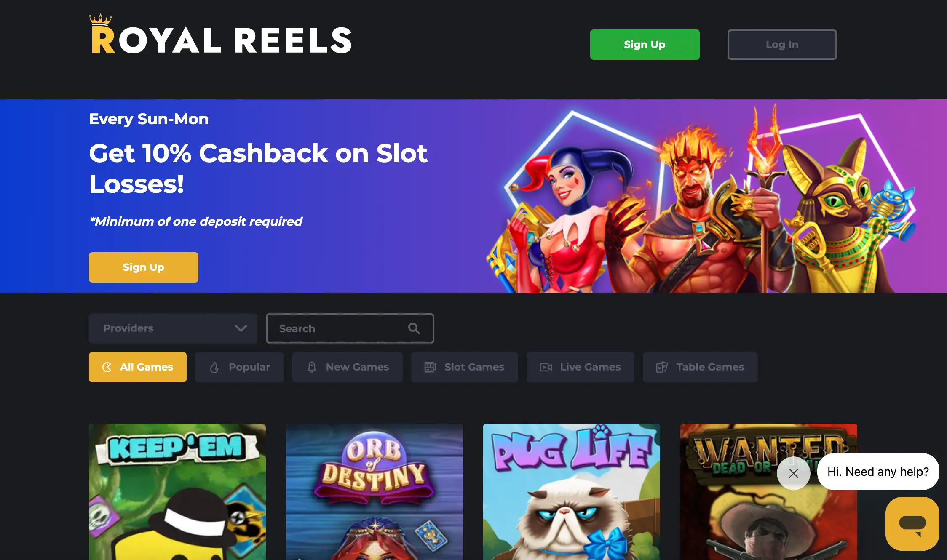
Task: Click the cards icon on Table Games
Action: point(662,367)
